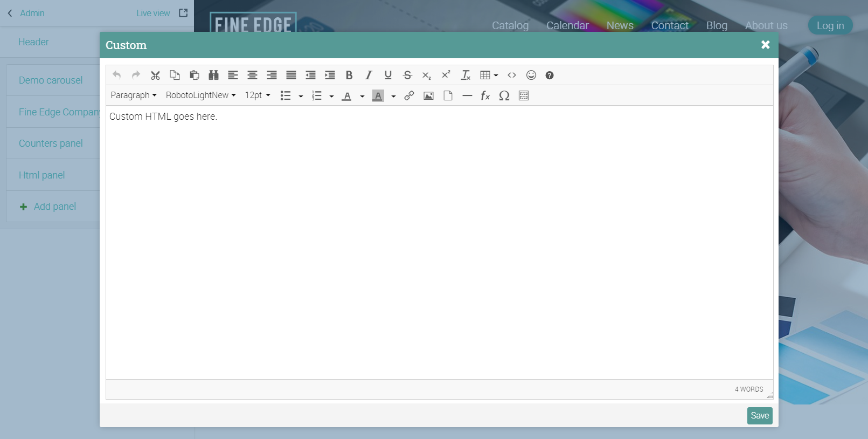Viewport: 868px width, 439px height.
Task: Toggle show blocks in editor
Action: click(x=524, y=95)
